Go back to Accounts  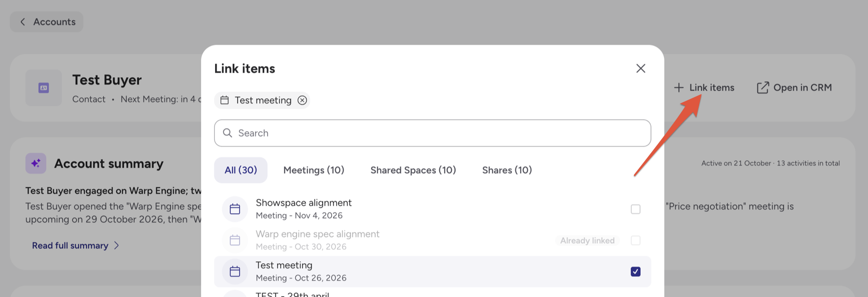click(47, 22)
